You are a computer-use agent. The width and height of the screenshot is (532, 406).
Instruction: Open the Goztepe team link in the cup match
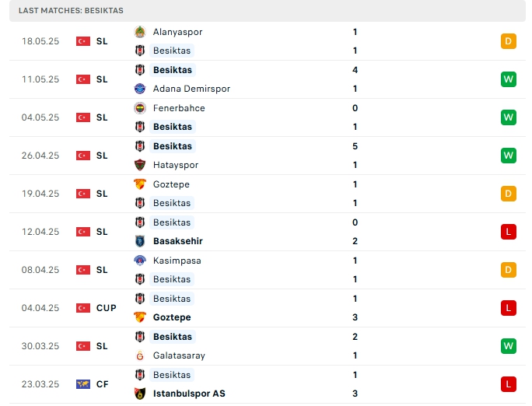point(172,317)
